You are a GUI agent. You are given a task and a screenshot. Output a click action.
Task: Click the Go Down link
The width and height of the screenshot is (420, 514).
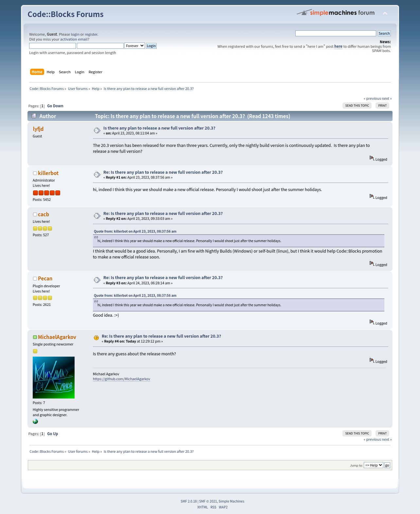[55, 106]
